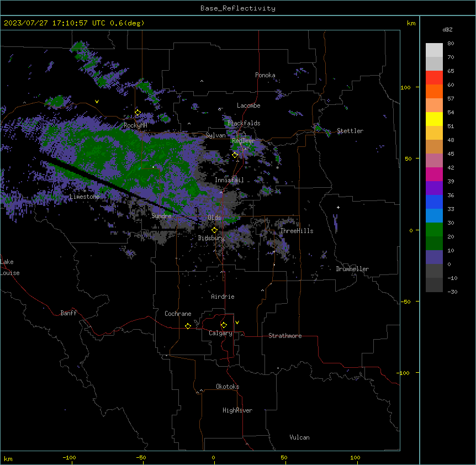Click the asterisk marker above Limestone
The height and width of the screenshot is (465, 476).
point(84,191)
